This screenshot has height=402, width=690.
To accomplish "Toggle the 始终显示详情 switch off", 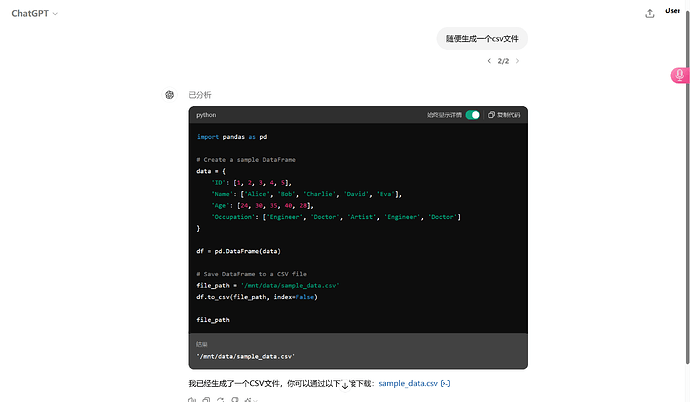I will 473,115.
